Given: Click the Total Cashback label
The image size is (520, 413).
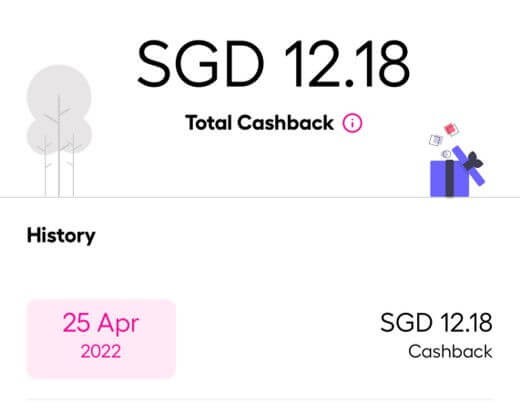Looking at the screenshot, I should [259, 123].
